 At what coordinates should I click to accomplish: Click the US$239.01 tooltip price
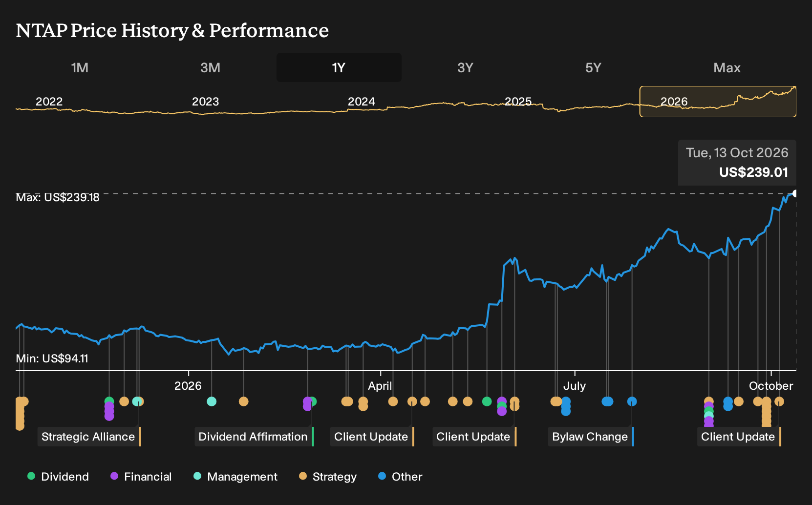(x=753, y=172)
